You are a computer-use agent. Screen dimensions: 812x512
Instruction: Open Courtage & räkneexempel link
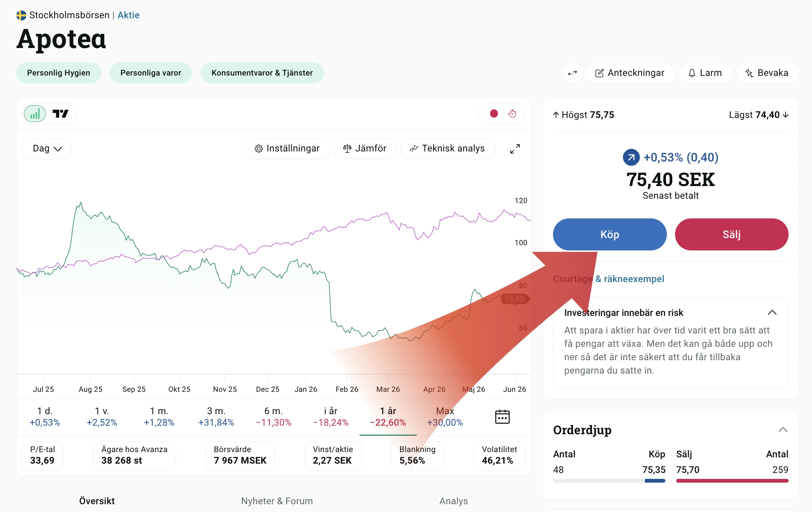tap(608, 279)
